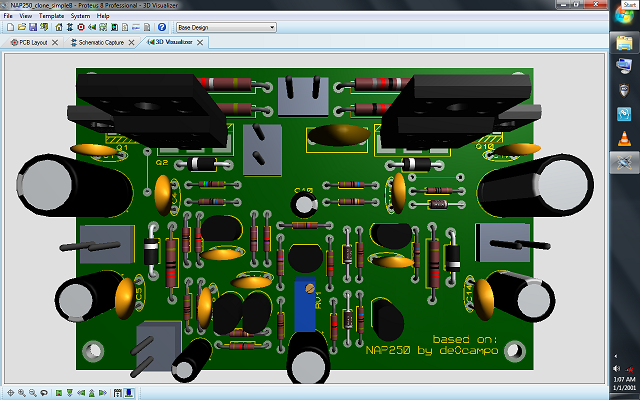Click the blue RV1 trimmer potentiometer
This screenshot has height=400, width=640.
point(305,304)
